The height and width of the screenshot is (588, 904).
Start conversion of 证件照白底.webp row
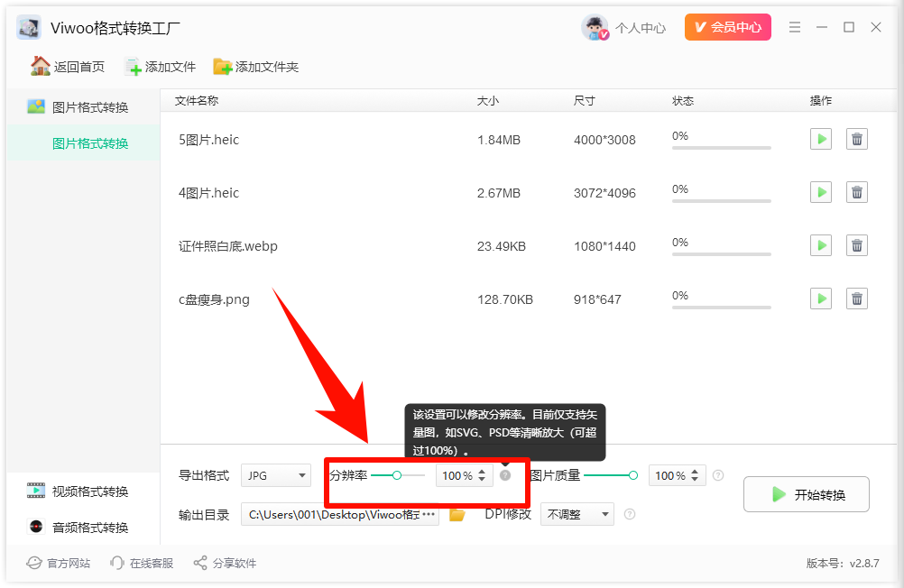(x=820, y=245)
